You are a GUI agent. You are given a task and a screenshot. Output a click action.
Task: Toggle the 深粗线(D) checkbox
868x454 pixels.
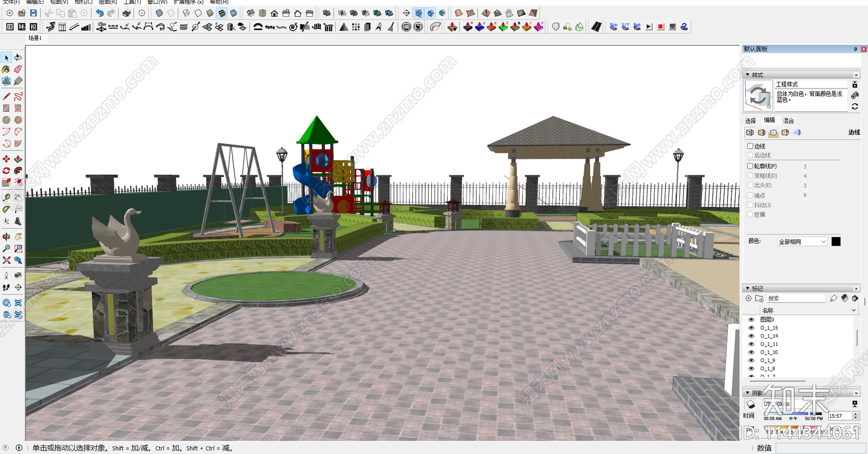[750, 176]
